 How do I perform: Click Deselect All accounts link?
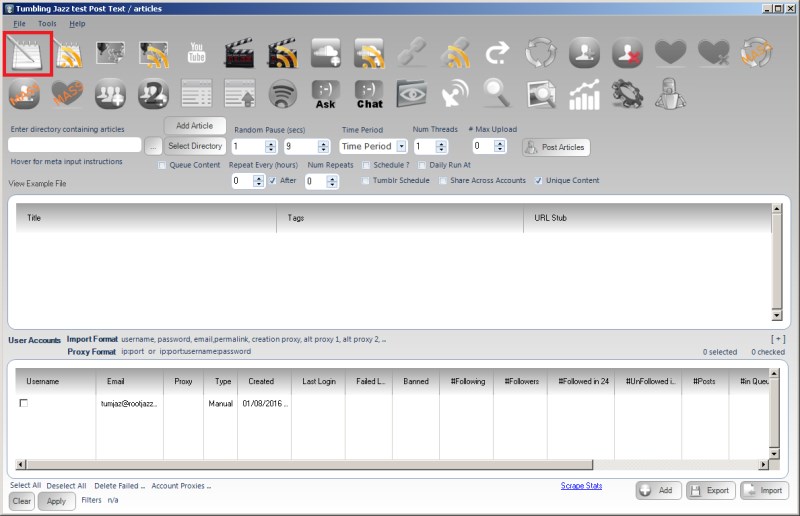pos(66,486)
